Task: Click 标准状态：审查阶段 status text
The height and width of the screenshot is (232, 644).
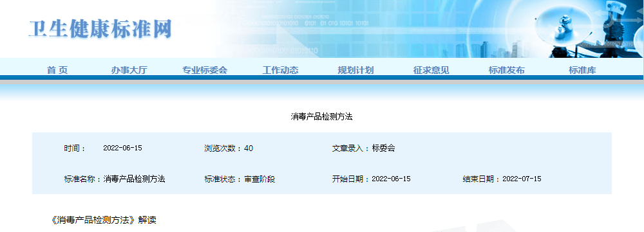Action: (240, 179)
